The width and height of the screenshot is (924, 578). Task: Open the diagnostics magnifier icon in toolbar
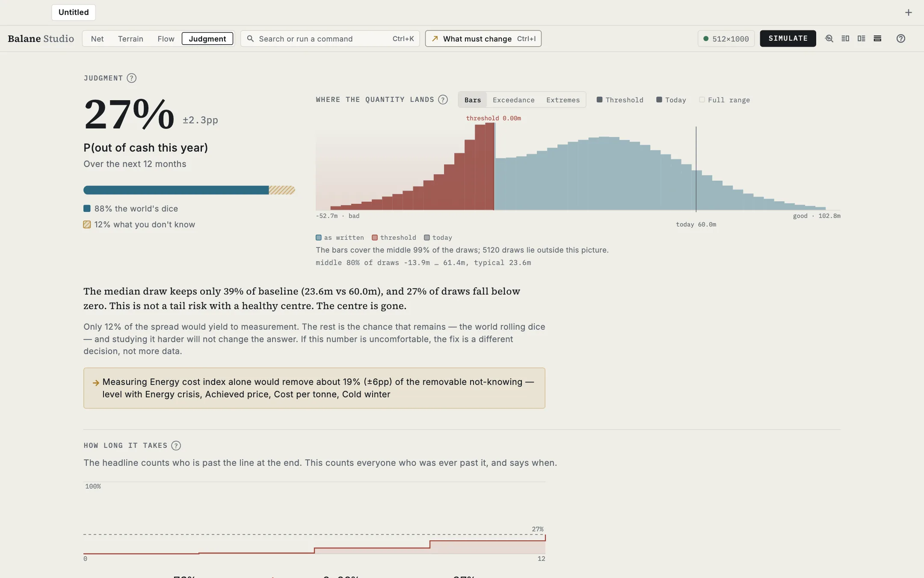829,39
